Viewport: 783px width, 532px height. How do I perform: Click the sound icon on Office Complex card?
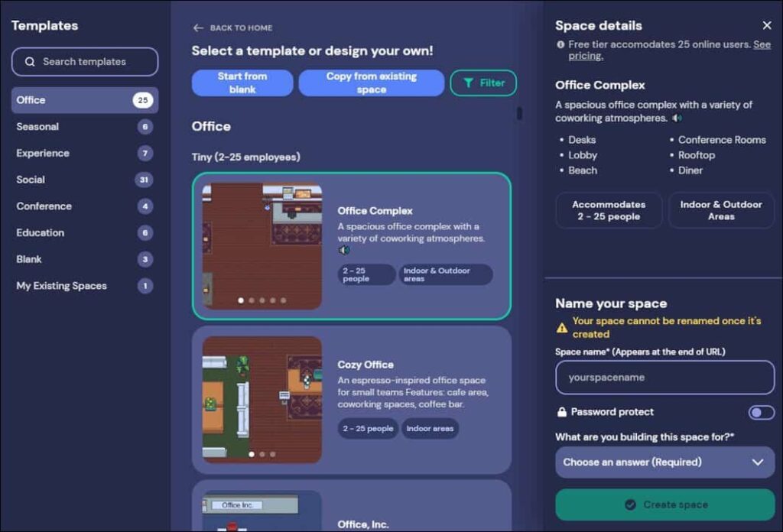click(343, 250)
